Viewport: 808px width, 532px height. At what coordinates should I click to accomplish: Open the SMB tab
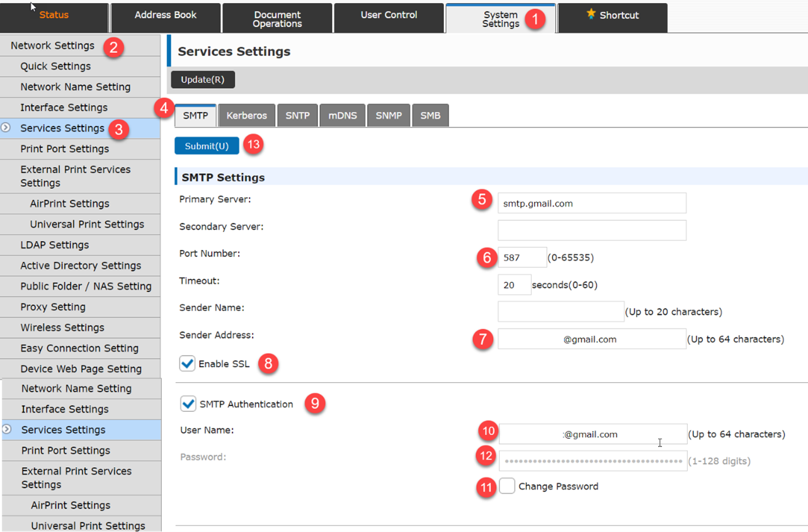(430, 115)
